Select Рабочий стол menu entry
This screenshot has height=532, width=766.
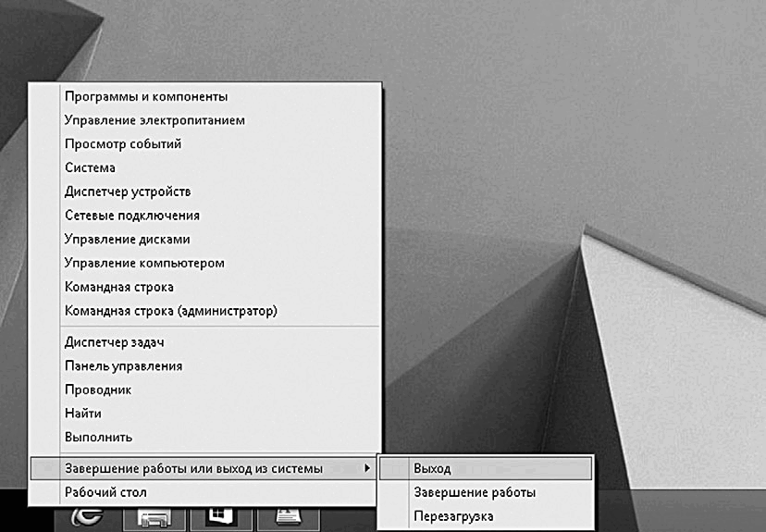(x=105, y=492)
